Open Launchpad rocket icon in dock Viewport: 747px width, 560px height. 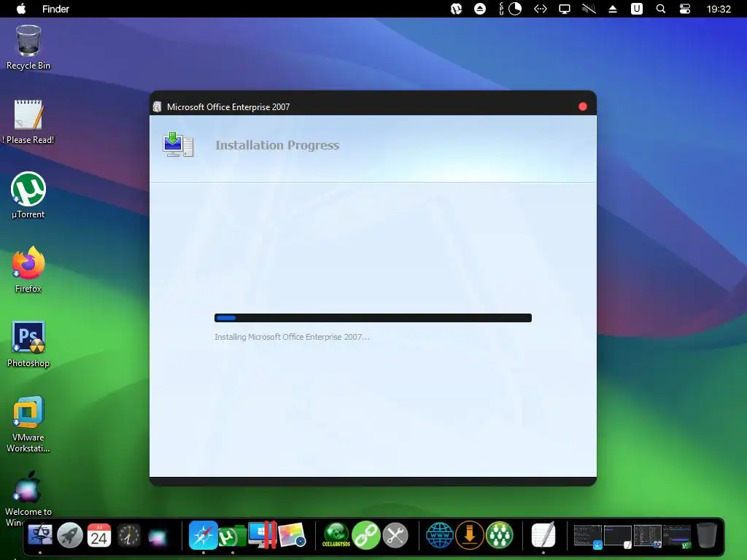pyautogui.click(x=69, y=535)
